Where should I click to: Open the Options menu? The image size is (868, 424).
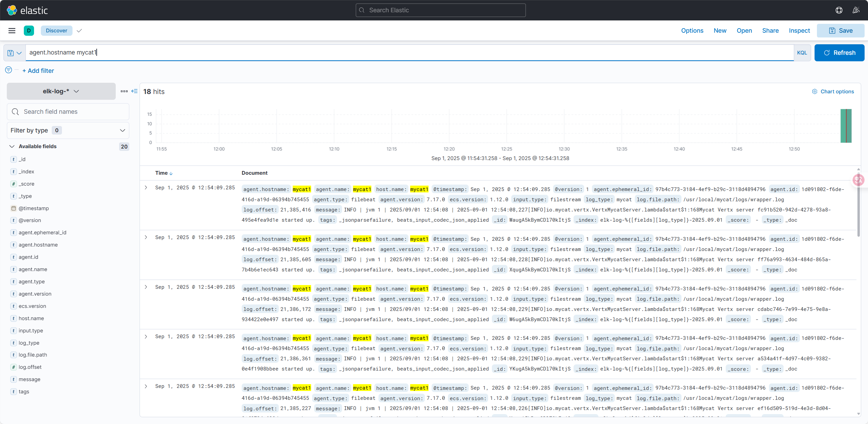[x=692, y=31]
